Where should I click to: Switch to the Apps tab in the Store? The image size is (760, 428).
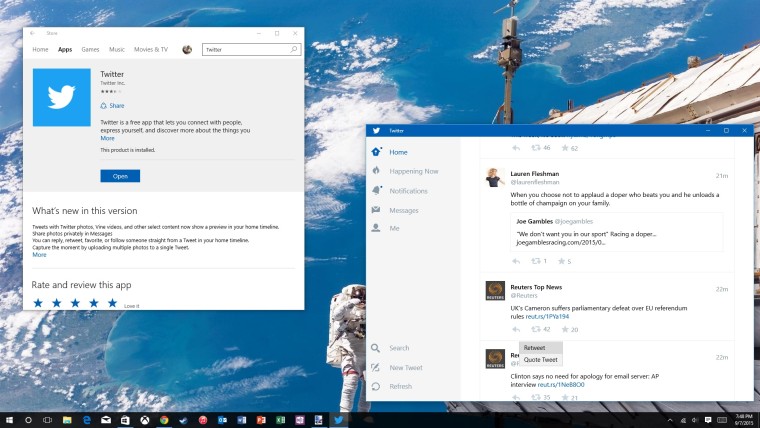pos(65,49)
